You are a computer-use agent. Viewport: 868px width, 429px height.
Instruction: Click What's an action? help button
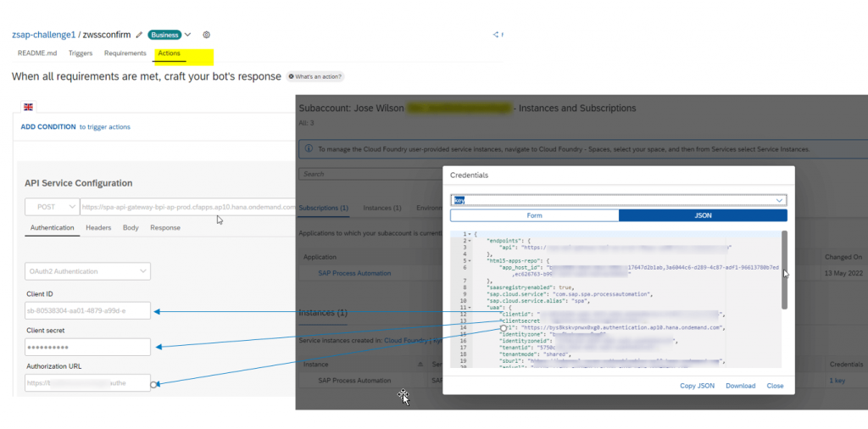tap(315, 77)
